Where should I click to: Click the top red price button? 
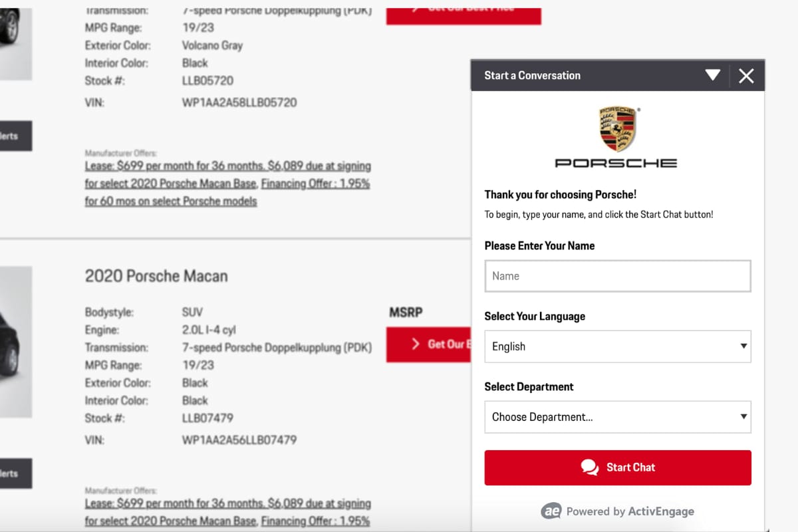click(x=464, y=16)
